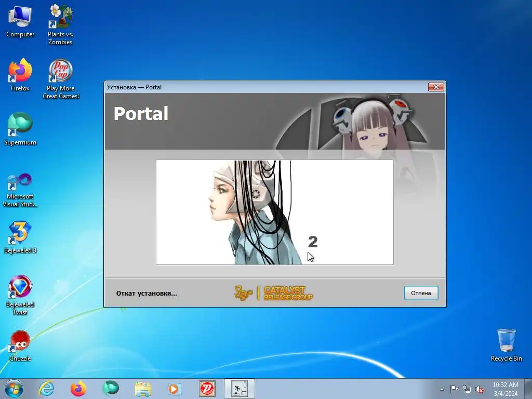532x399 pixels.
Task: Select Play More Great Games! PopCap shortcut
Action: point(61,79)
